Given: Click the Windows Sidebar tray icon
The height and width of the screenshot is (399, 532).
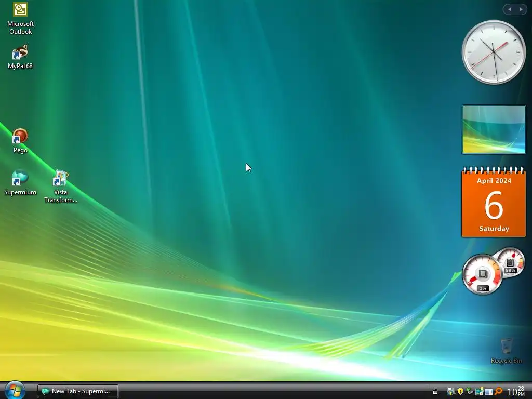Looking at the screenshot, I should click(489, 392).
